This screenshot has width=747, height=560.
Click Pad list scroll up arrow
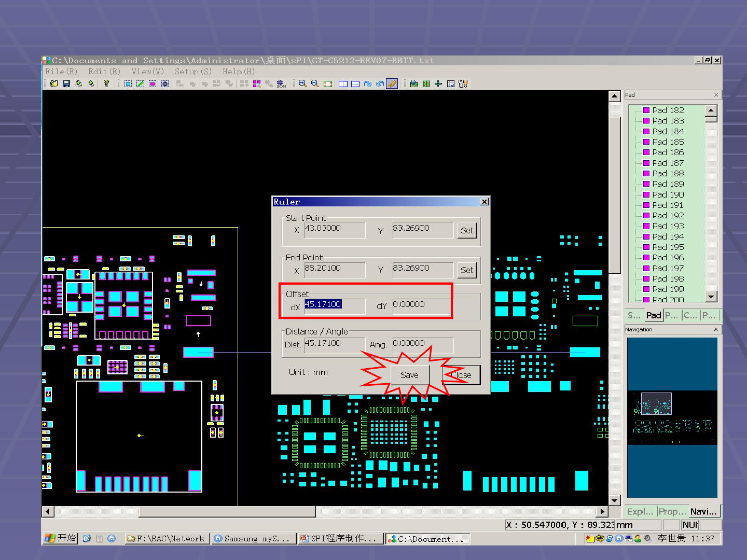point(711,110)
